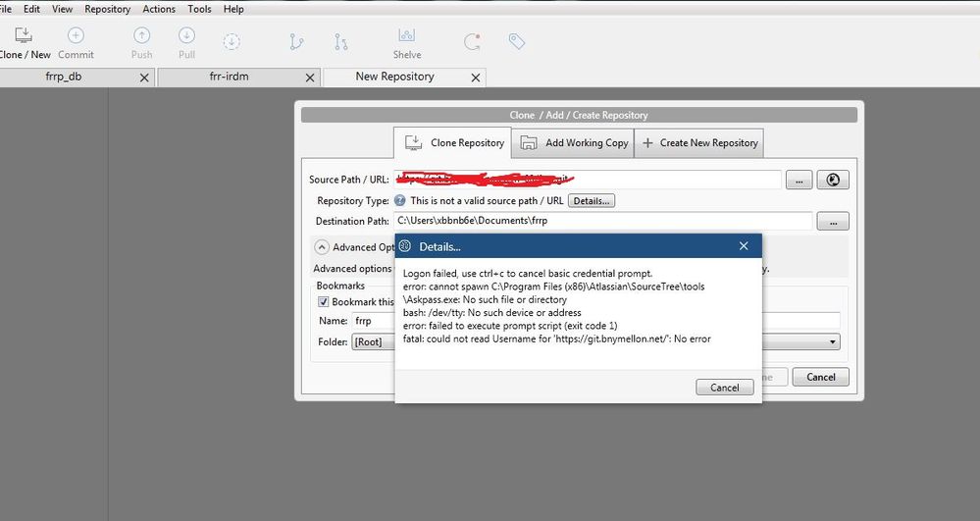Close the frr-irdm repository tab

tap(310, 78)
